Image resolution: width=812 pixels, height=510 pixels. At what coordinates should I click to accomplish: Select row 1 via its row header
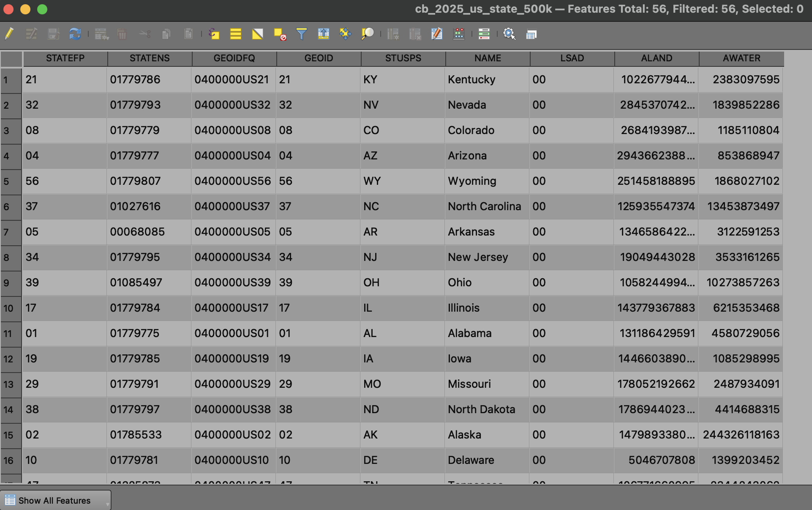[x=11, y=80]
